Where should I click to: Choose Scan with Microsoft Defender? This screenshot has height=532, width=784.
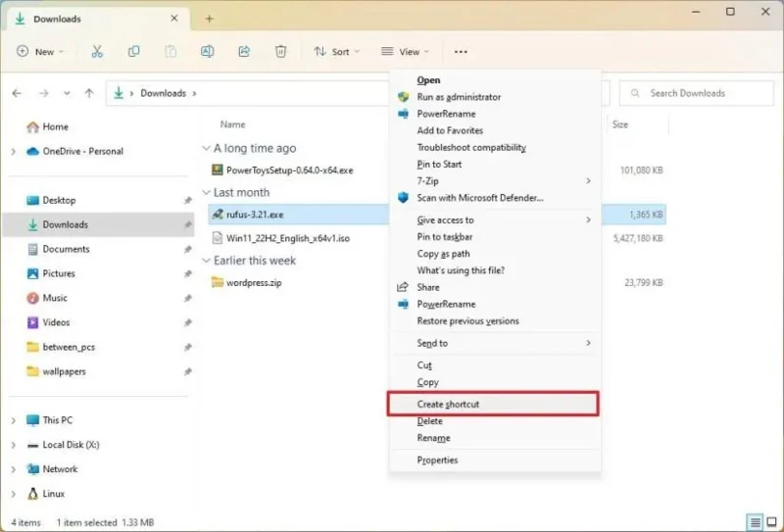pos(494,198)
